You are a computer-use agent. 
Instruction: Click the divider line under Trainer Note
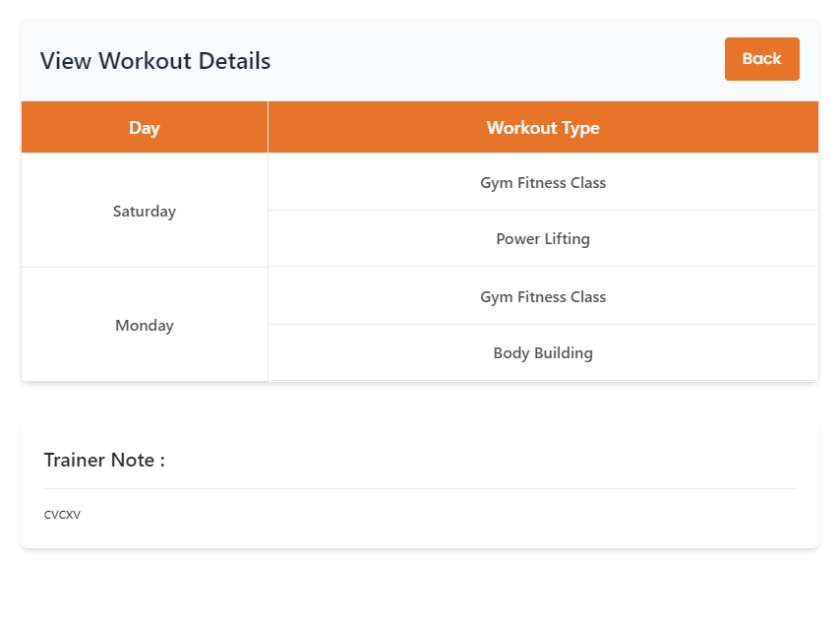tap(420, 488)
